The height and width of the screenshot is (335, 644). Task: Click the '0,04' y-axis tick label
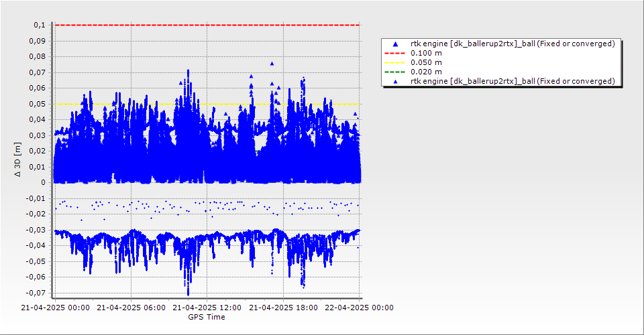coord(38,120)
